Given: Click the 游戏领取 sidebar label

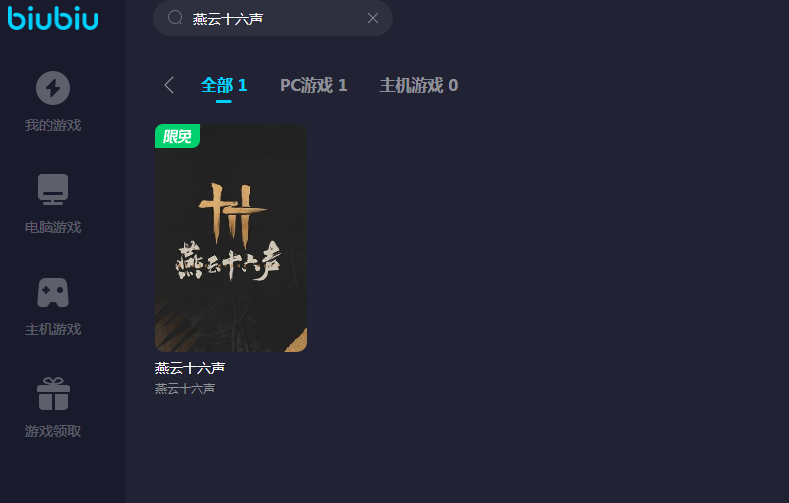Looking at the screenshot, I should coord(53,431).
